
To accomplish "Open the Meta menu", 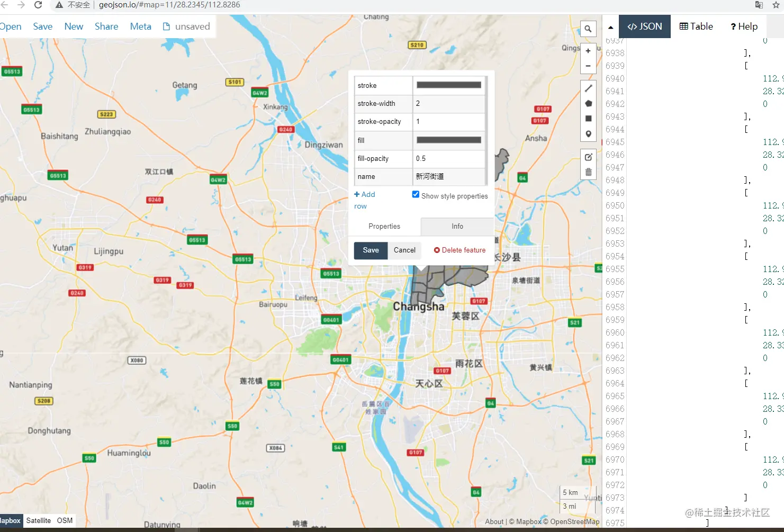I will [141, 26].
